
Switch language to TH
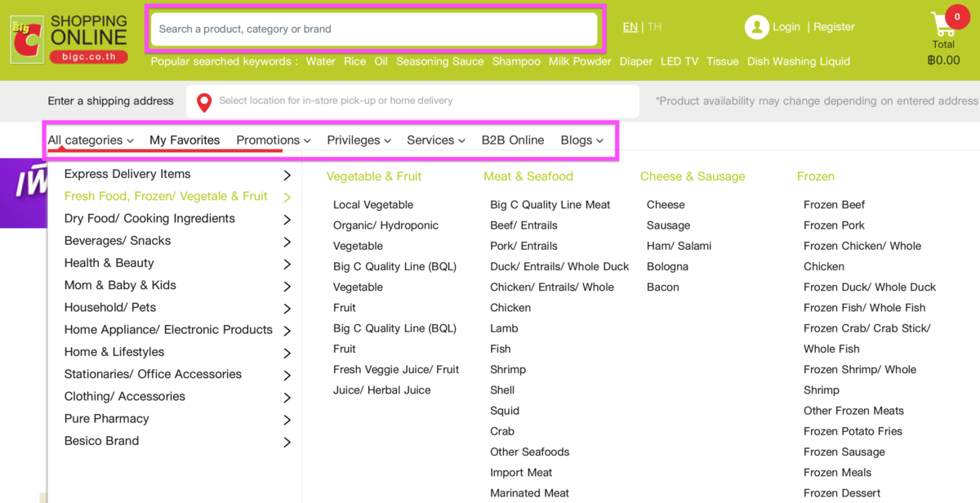click(654, 27)
